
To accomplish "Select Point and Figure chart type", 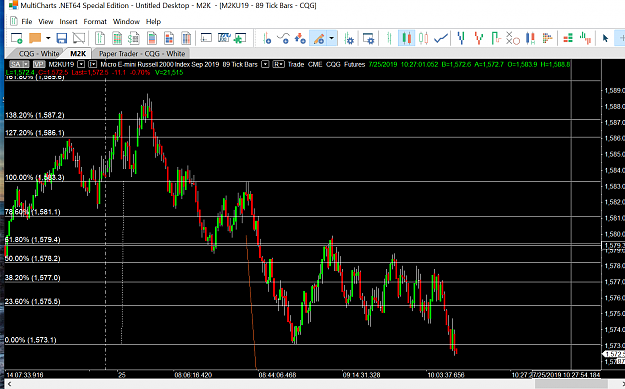I will pyautogui.click(x=513, y=38).
